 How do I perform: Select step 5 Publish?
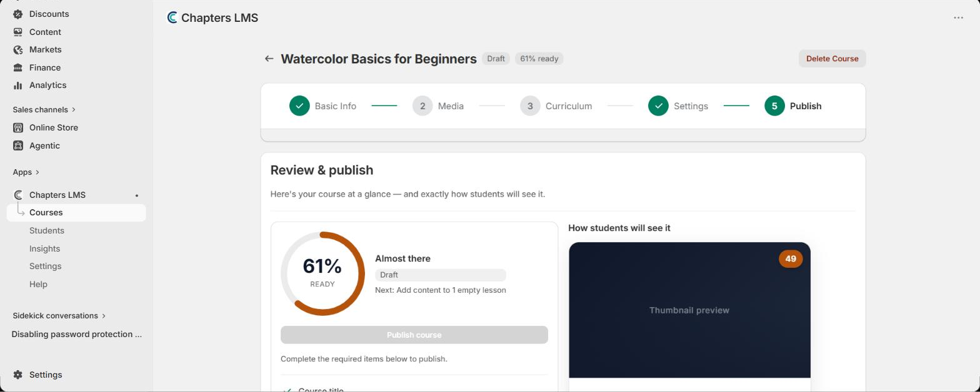pyautogui.click(x=793, y=106)
